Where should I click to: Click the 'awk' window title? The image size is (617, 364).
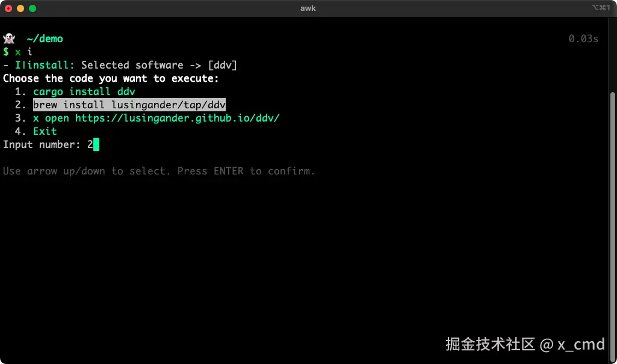308,8
